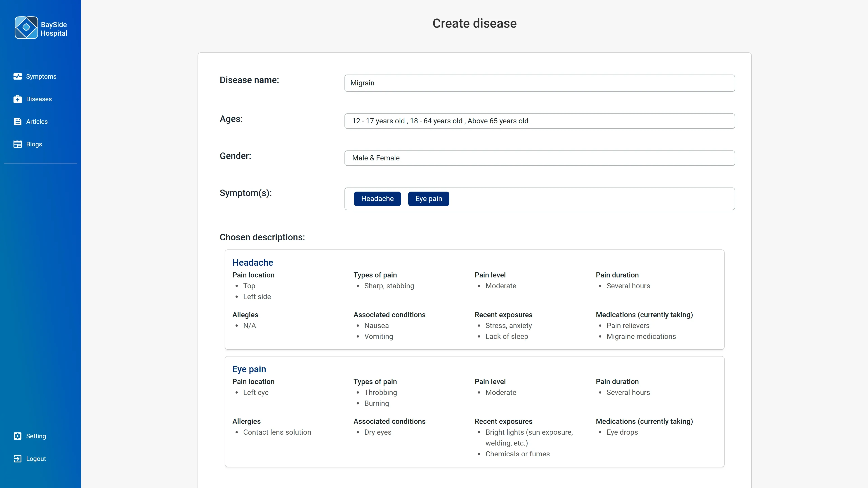Viewport: 868px width, 488px height.
Task: Click 'Top' in Headache pain location
Action: [x=249, y=286]
